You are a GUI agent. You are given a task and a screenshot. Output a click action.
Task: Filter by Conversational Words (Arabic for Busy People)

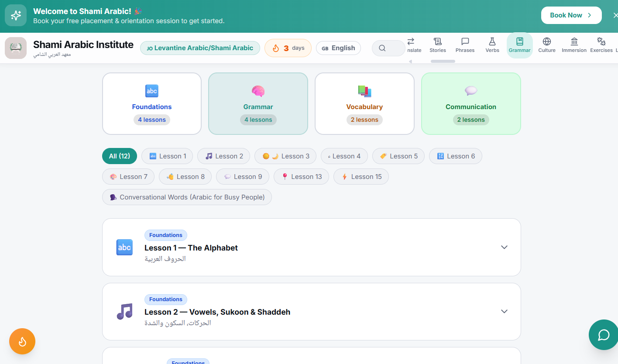pyautogui.click(x=187, y=197)
